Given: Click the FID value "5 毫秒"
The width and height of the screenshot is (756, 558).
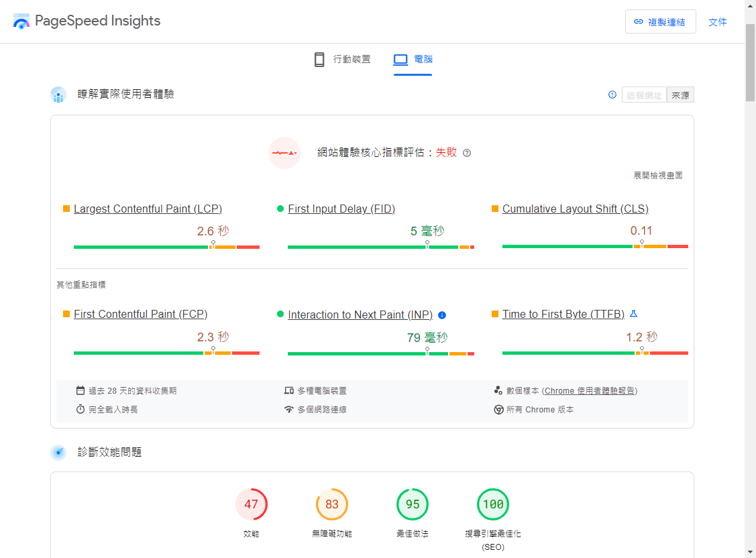Looking at the screenshot, I should 427,231.
